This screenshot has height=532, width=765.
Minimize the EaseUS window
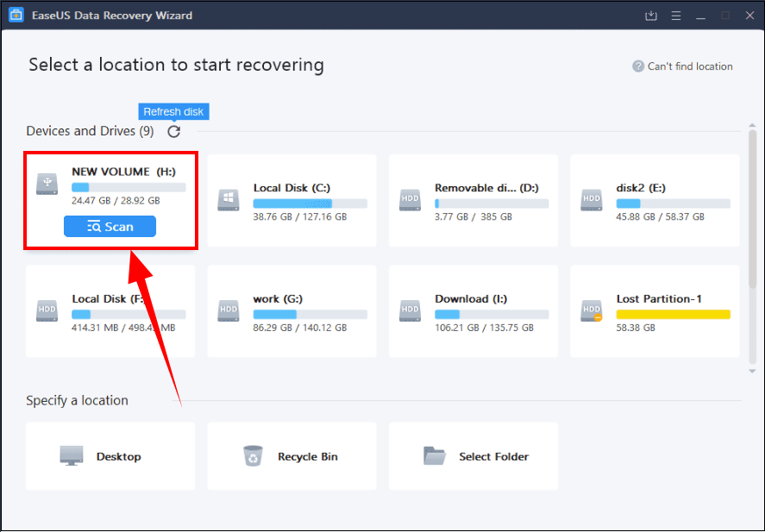[700, 16]
